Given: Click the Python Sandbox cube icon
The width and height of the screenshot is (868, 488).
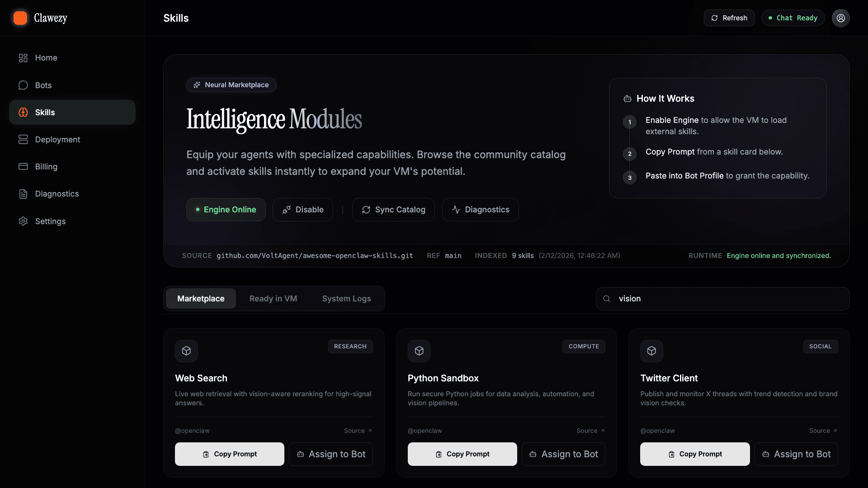Looking at the screenshot, I should coord(419,351).
